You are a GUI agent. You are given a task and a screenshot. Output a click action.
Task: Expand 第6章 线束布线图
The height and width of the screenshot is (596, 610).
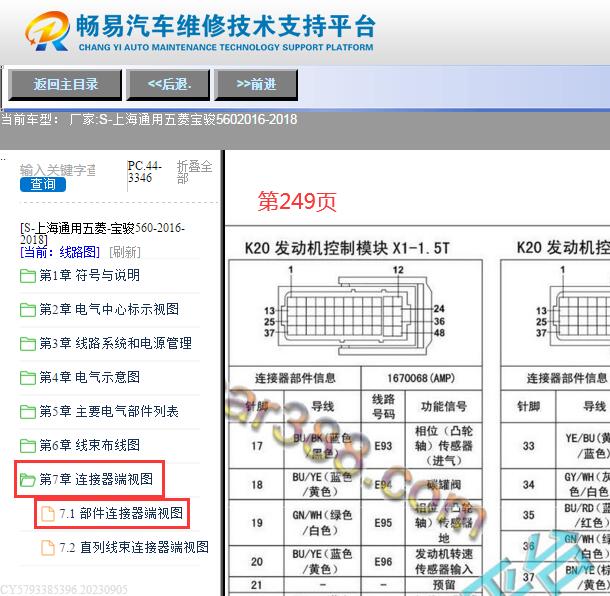[x=89, y=445]
